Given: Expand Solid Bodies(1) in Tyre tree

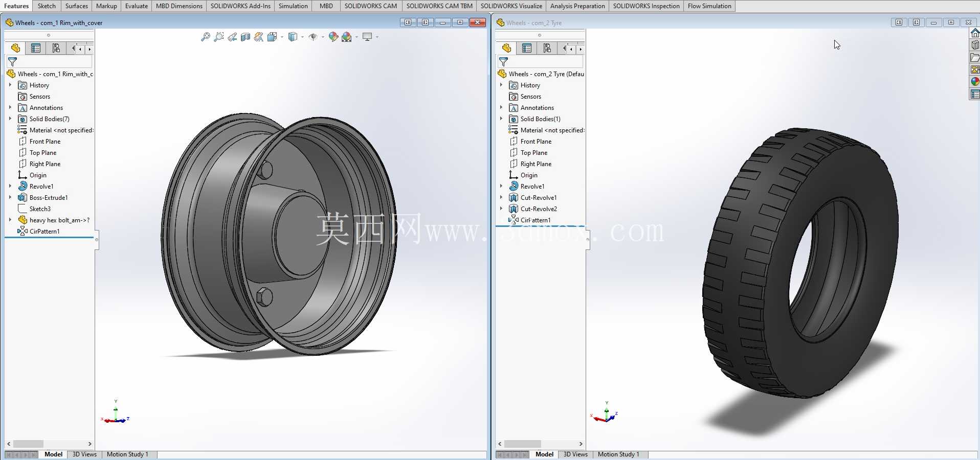Looking at the screenshot, I should [501, 119].
